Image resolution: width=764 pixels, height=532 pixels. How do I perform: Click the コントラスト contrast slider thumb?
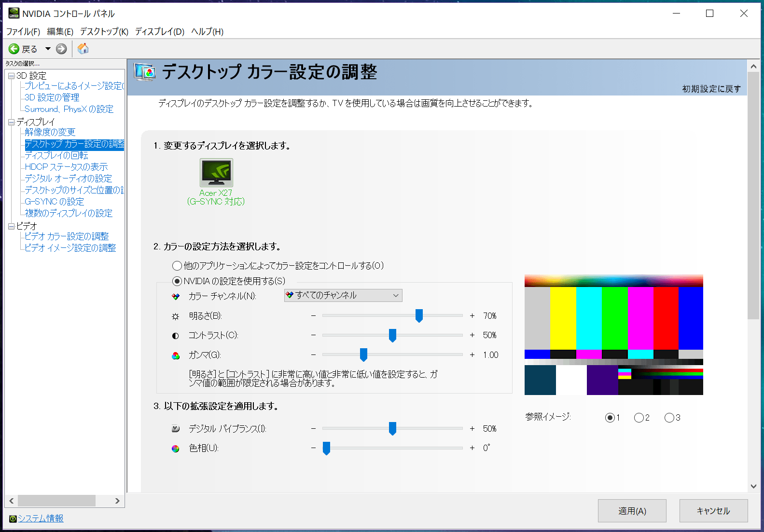pos(392,335)
